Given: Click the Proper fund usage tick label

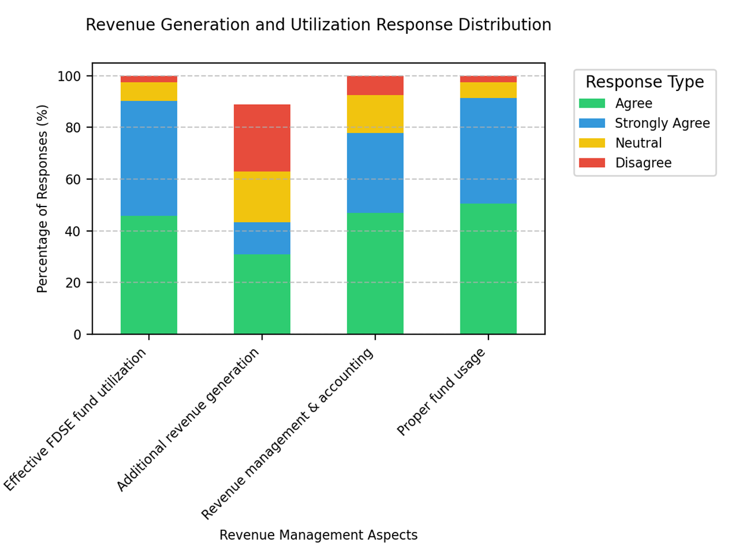Looking at the screenshot, I should (441, 392).
